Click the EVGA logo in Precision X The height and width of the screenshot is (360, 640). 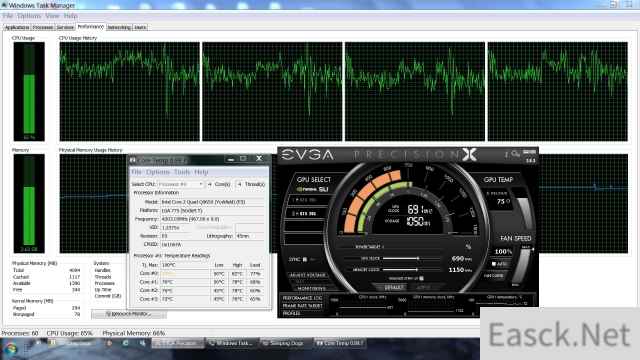point(308,155)
